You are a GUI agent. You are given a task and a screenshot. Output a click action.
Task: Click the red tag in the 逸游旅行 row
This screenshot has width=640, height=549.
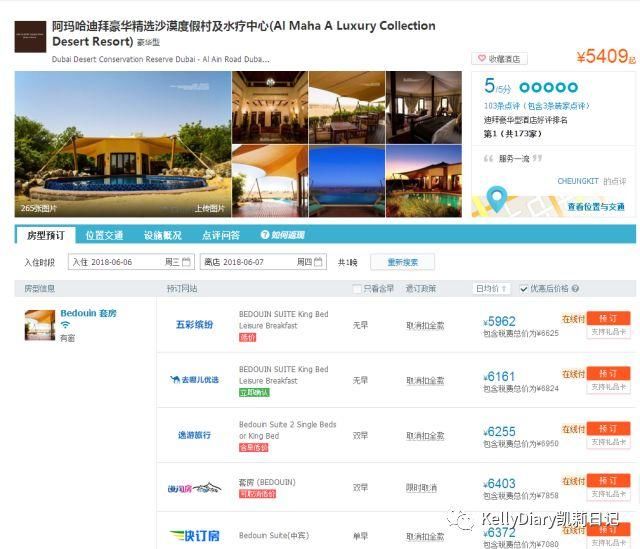point(253,448)
